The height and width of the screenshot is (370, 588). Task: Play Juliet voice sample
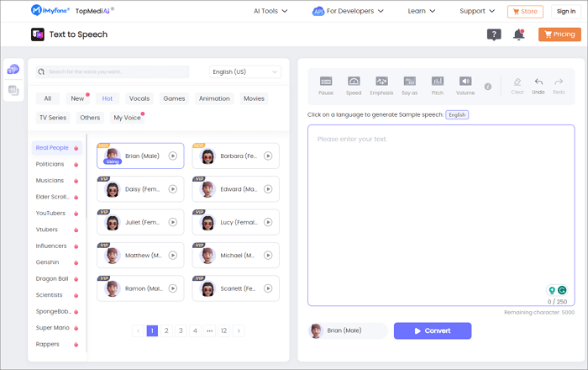172,222
